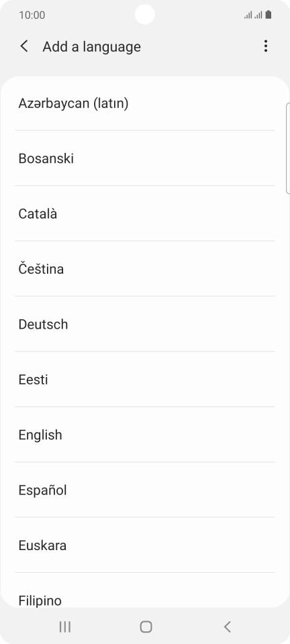
Task: Tap the back arrow beside Add a language
Action: pyautogui.click(x=24, y=46)
